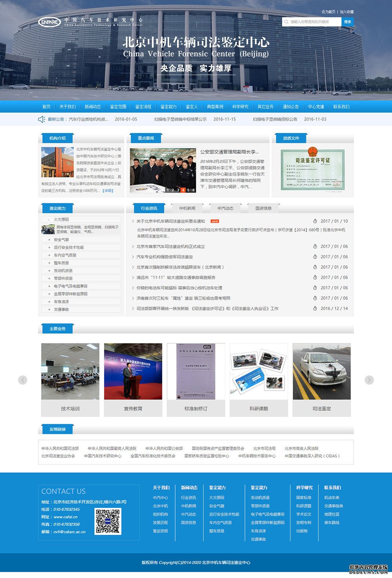Image resolution: width=392 pixels, height=578 pixels.
Task: Open the 科研课题 business card
Action: [259, 380]
